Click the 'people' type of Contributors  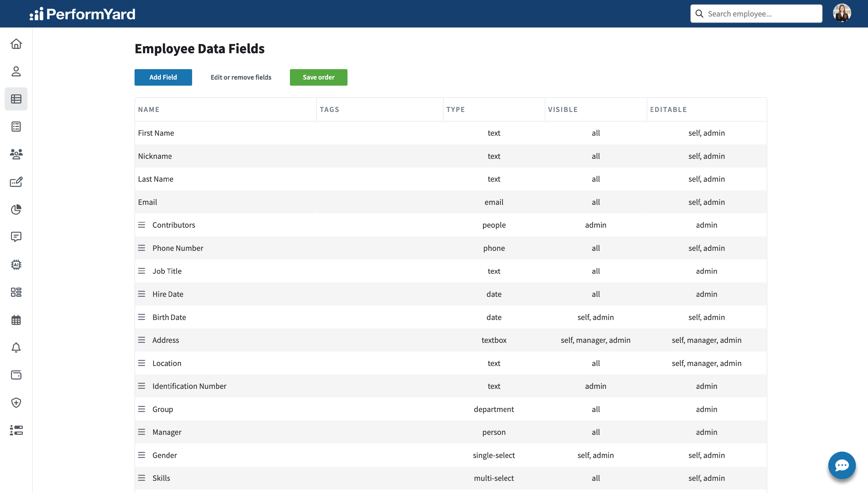pos(494,225)
